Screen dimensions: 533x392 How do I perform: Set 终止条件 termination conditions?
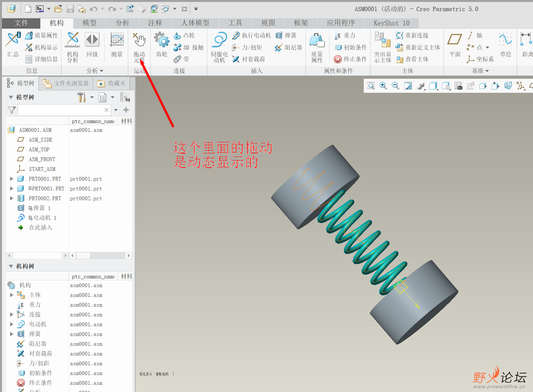351,59
